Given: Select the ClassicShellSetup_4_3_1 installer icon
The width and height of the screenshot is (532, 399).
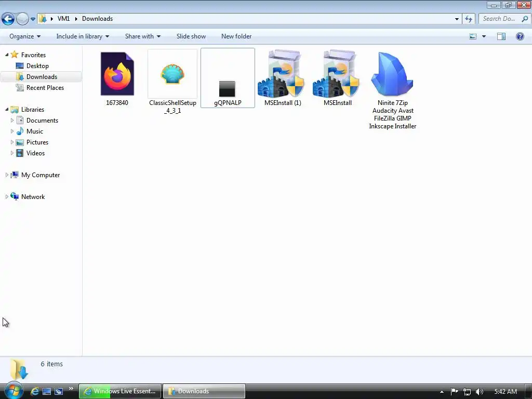Looking at the screenshot, I should (x=172, y=74).
